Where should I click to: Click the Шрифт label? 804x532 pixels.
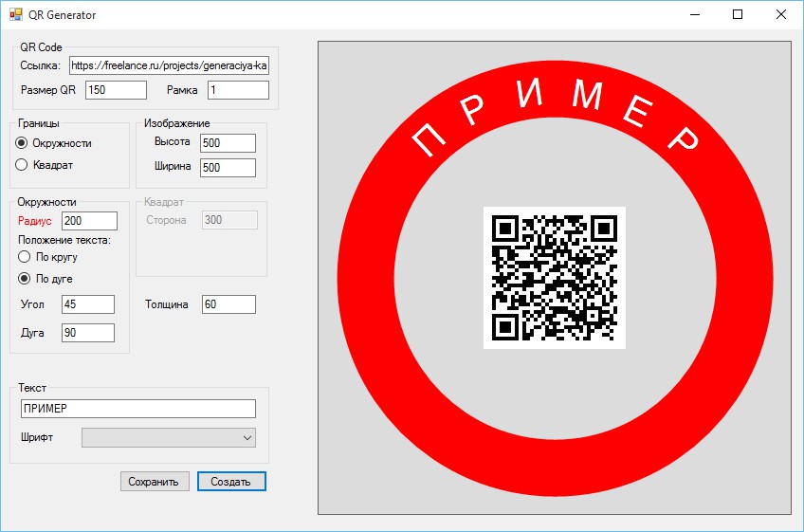[37, 437]
